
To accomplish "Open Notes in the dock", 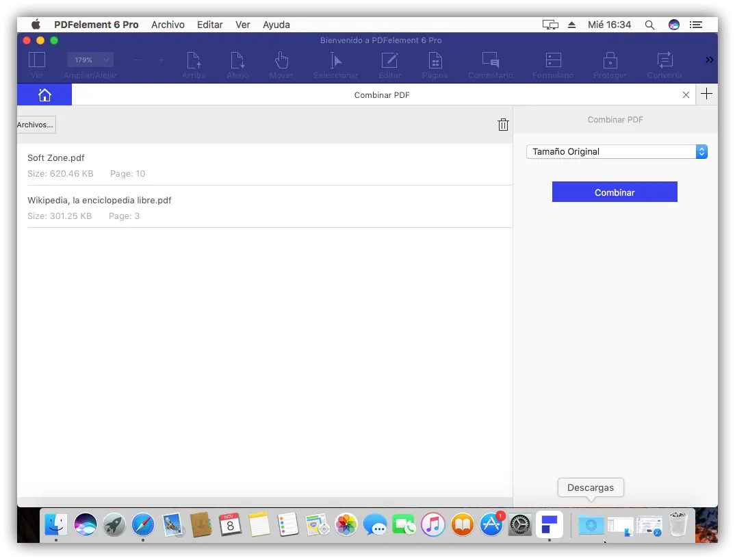I will tap(259, 524).
